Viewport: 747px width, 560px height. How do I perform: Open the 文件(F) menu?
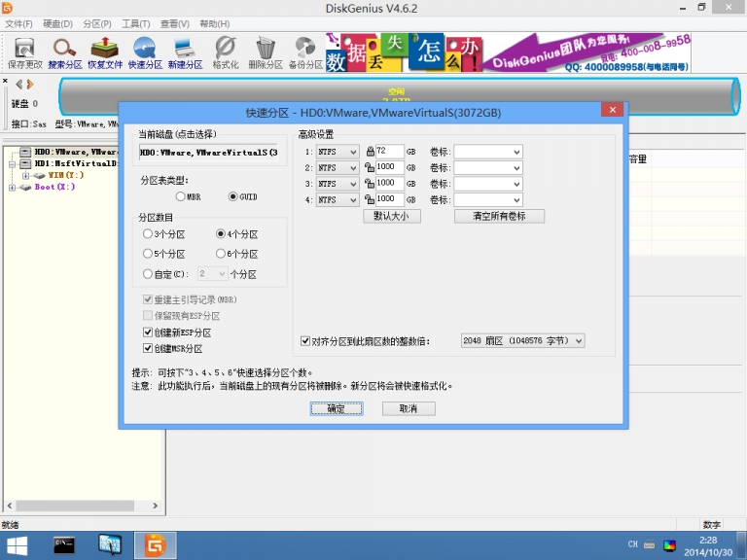pyautogui.click(x=18, y=23)
